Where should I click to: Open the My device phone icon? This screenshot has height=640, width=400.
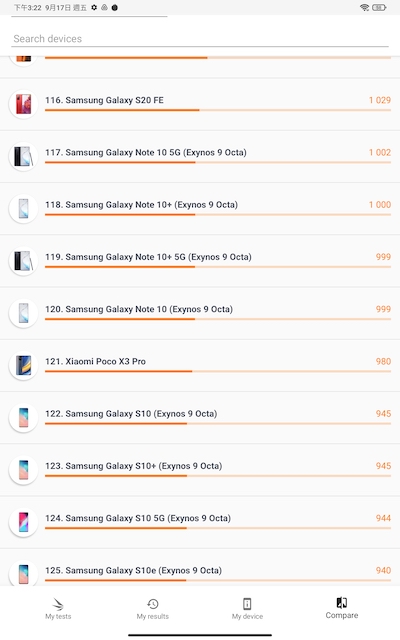click(x=247, y=604)
